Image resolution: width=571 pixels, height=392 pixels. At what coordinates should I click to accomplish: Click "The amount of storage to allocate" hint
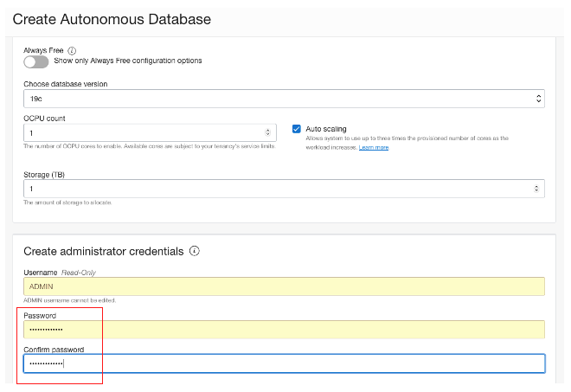(x=67, y=202)
